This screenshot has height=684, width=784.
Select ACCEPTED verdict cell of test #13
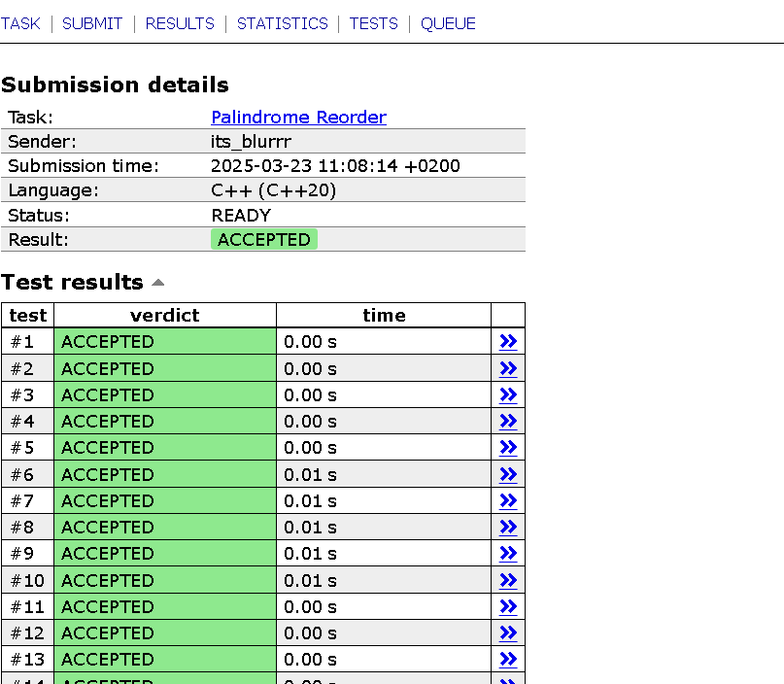tap(165, 659)
